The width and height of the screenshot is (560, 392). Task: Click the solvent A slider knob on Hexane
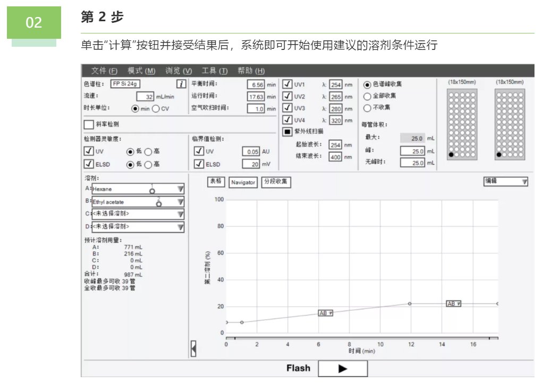click(152, 190)
